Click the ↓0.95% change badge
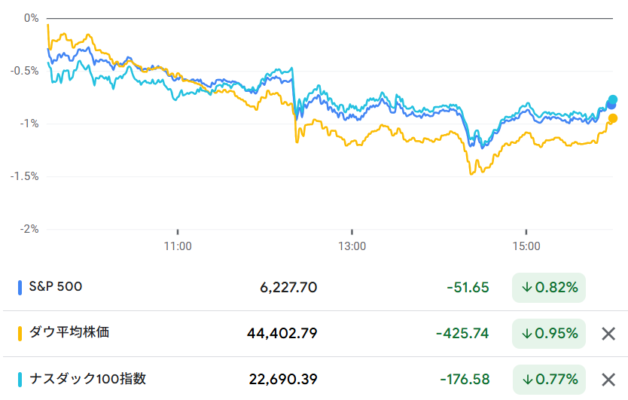This screenshot has height=400, width=628. [x=549, y=334]
